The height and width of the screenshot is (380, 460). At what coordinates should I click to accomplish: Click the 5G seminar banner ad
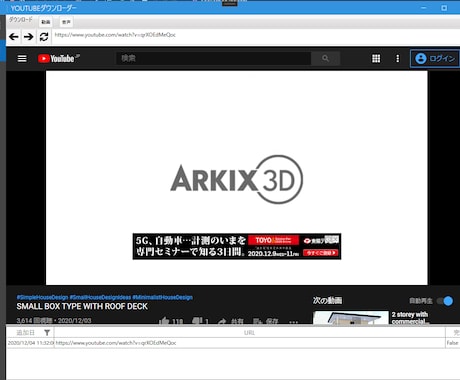coord(237,246)
